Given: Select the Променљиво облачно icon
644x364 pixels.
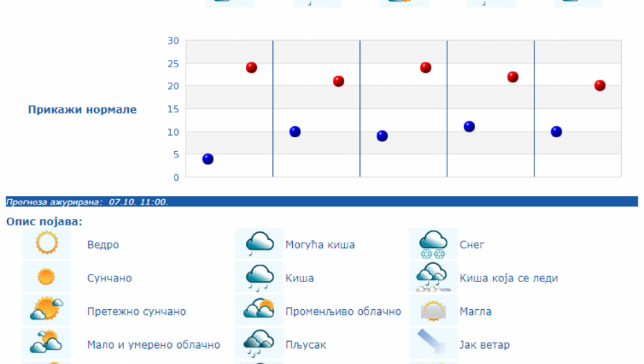Looking at the screenshot, I should click(260, 311).
